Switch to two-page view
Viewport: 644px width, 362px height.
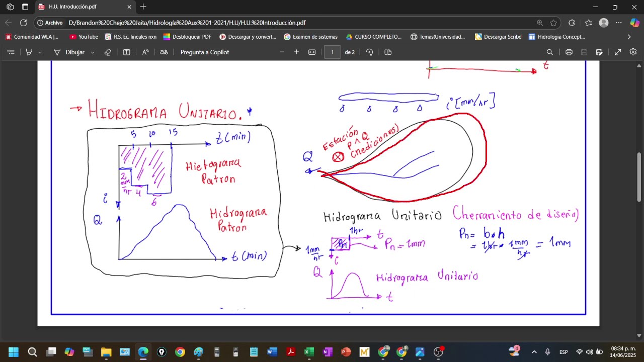pos(388,52)
